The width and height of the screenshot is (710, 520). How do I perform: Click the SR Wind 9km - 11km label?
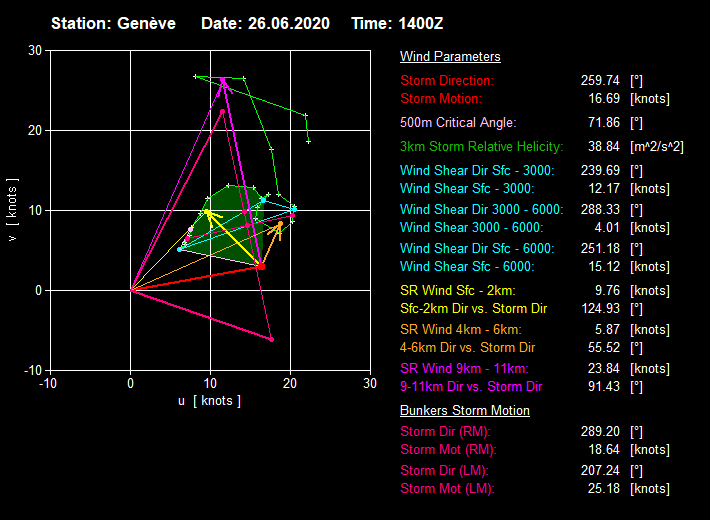466,369
